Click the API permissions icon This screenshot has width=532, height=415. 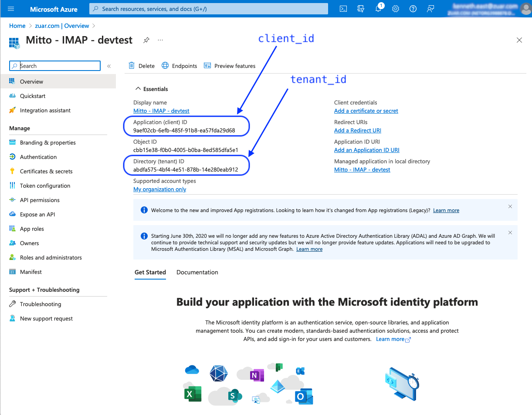[12, 200]
